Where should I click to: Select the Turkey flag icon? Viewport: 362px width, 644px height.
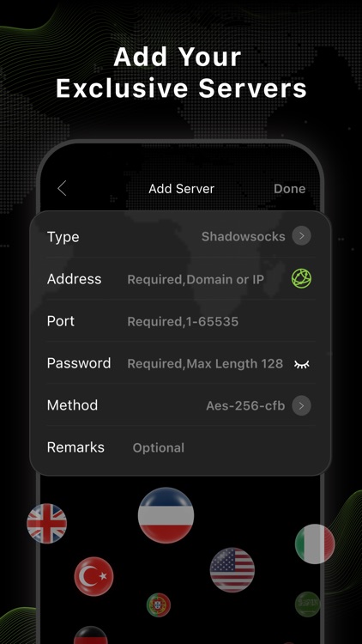(94, 576)
